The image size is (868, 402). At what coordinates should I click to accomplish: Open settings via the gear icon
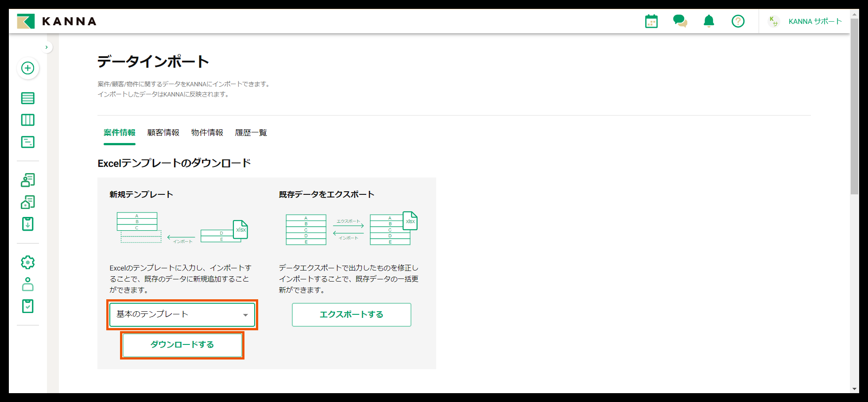27,262
